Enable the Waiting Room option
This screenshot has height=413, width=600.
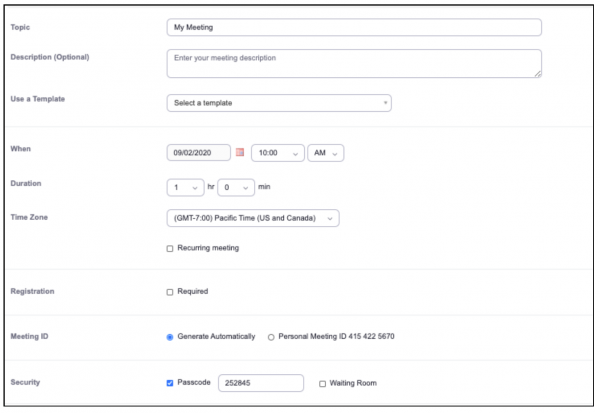[321, 383]
